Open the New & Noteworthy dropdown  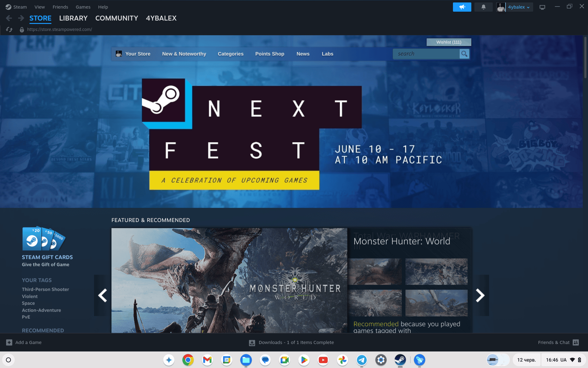[184, 54]
